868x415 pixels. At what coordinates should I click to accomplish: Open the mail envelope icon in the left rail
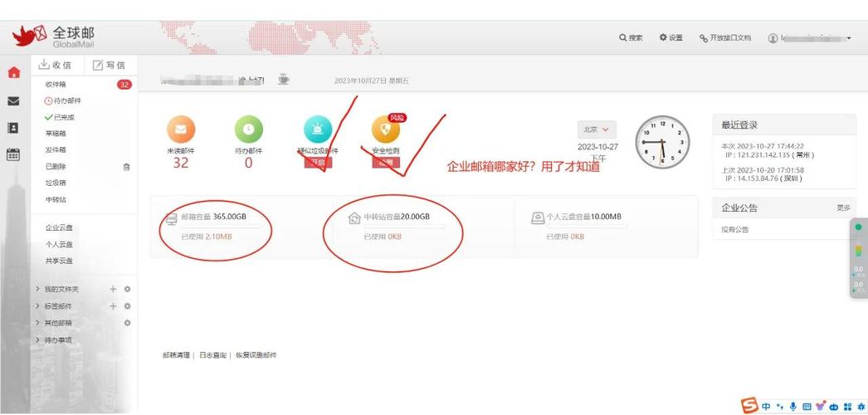[x=13, y=101]
